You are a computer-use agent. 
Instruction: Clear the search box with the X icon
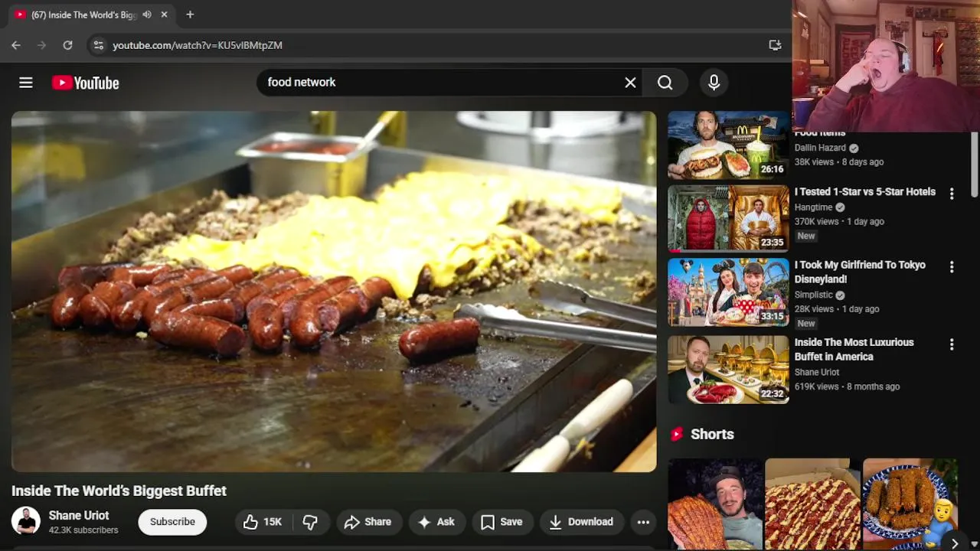(630, 83)
